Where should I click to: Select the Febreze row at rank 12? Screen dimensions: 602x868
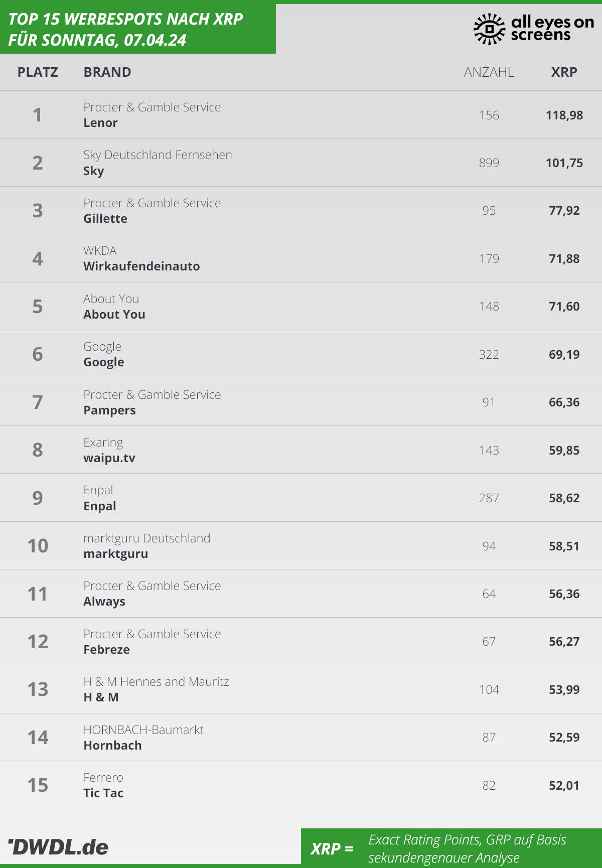pyautogui.click(x=301, y=641)
